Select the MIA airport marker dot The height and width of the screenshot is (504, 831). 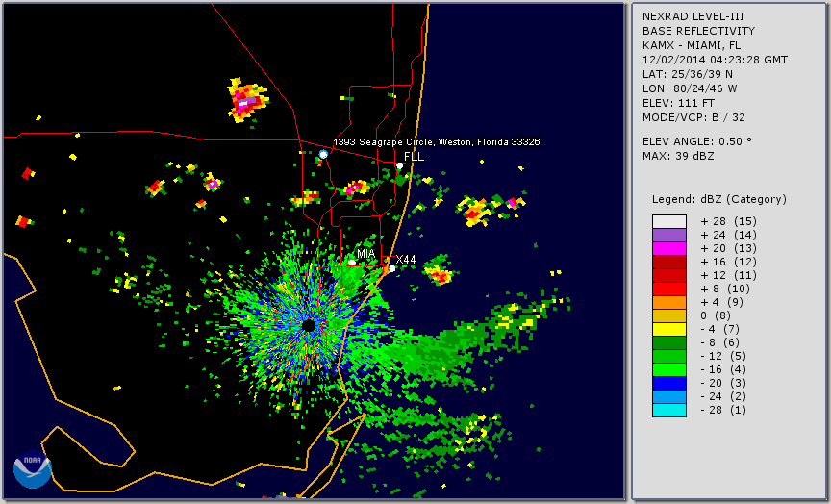tap(352, 263)
